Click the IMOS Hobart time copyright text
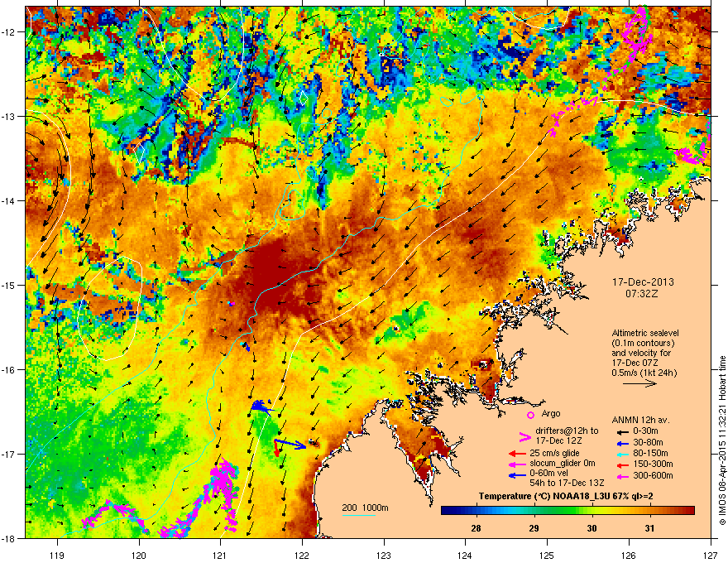The height and width of the screenshot is (563, 728). (722, 440)
